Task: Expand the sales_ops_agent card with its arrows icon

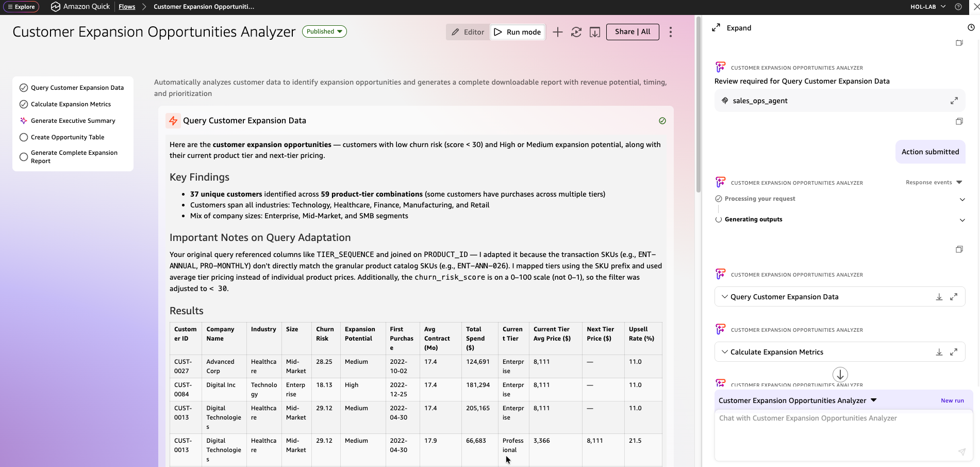Action: pos(954,101)
